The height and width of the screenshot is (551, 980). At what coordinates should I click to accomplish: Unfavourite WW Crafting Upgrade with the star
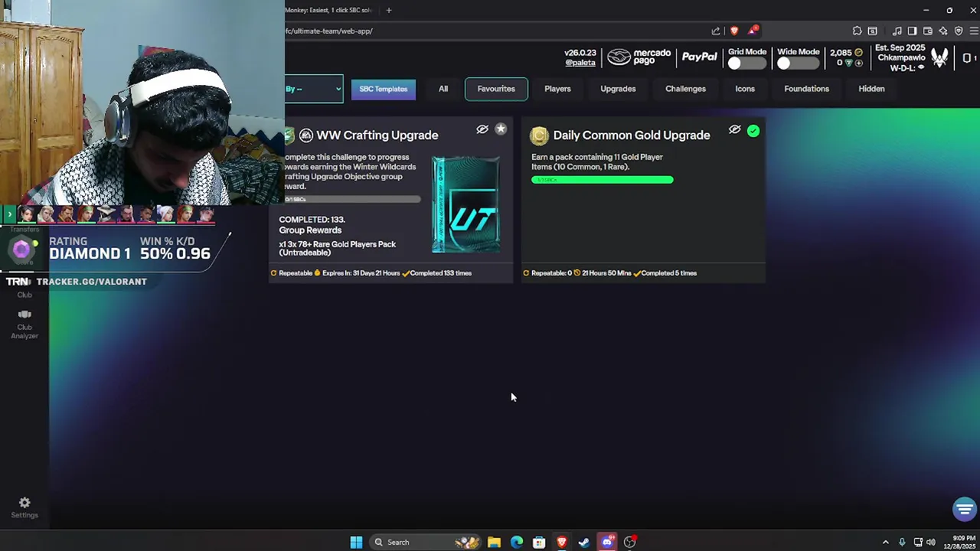[501, 129]
